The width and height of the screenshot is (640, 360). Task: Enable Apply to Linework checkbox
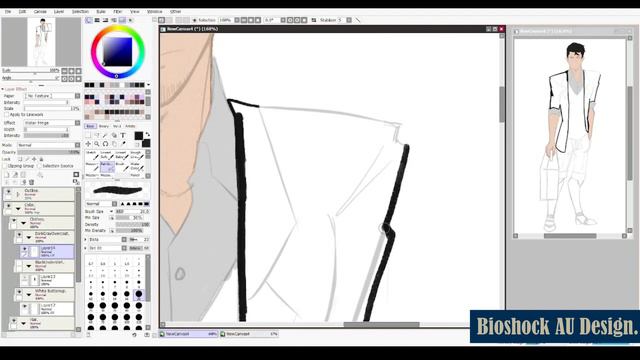(7, 115)
